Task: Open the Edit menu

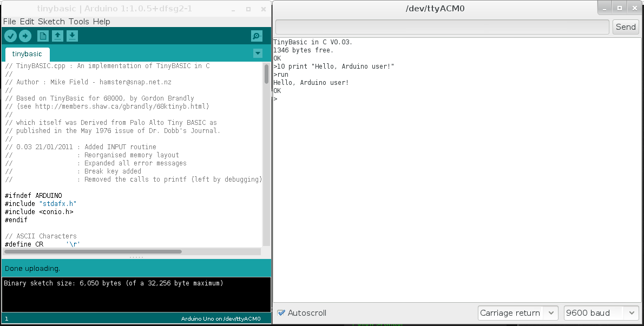Action: 27,21
